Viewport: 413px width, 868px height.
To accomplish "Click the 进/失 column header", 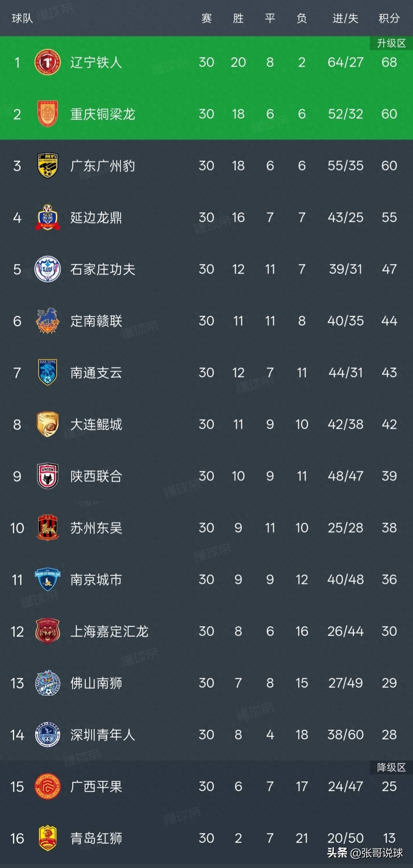I will [x=345, y=18].
